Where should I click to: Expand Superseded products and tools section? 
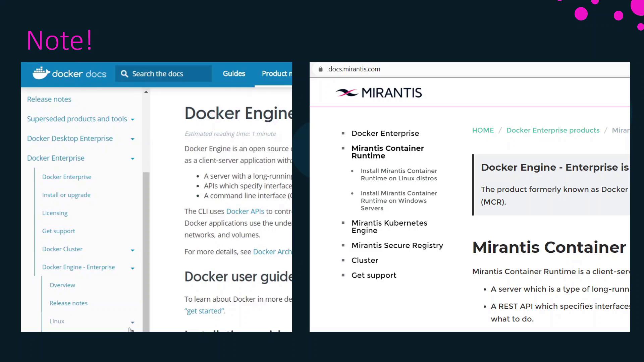pos(132,120)
